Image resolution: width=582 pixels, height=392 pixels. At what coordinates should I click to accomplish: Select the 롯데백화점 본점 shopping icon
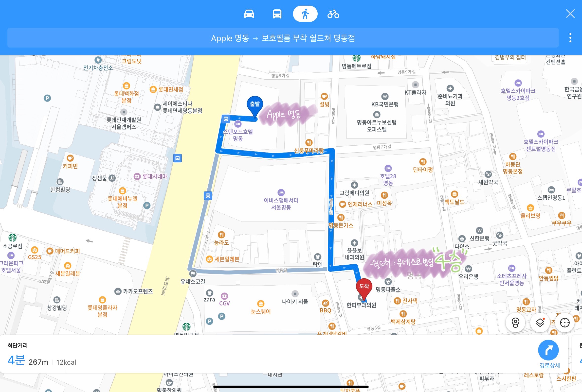(126, 86)
